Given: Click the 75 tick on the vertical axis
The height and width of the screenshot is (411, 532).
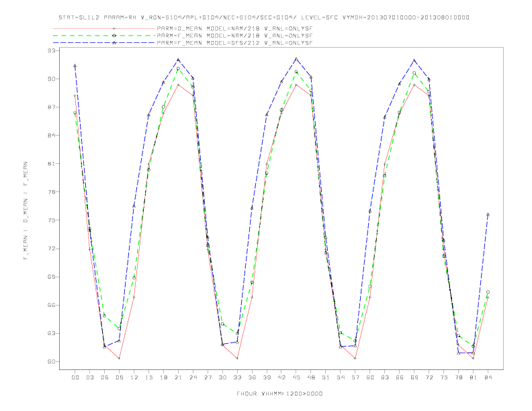Looking at the screenshot, I should [52, 220].
